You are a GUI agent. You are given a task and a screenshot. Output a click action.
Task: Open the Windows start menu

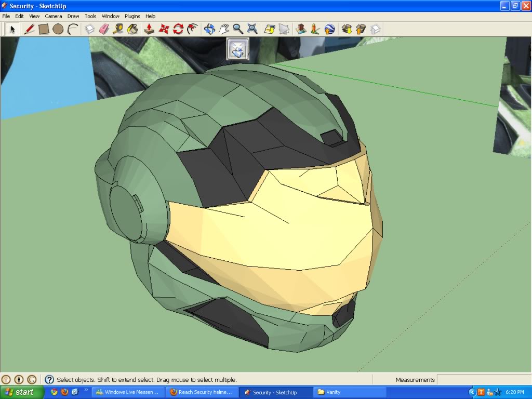click(x=22, y=392)
